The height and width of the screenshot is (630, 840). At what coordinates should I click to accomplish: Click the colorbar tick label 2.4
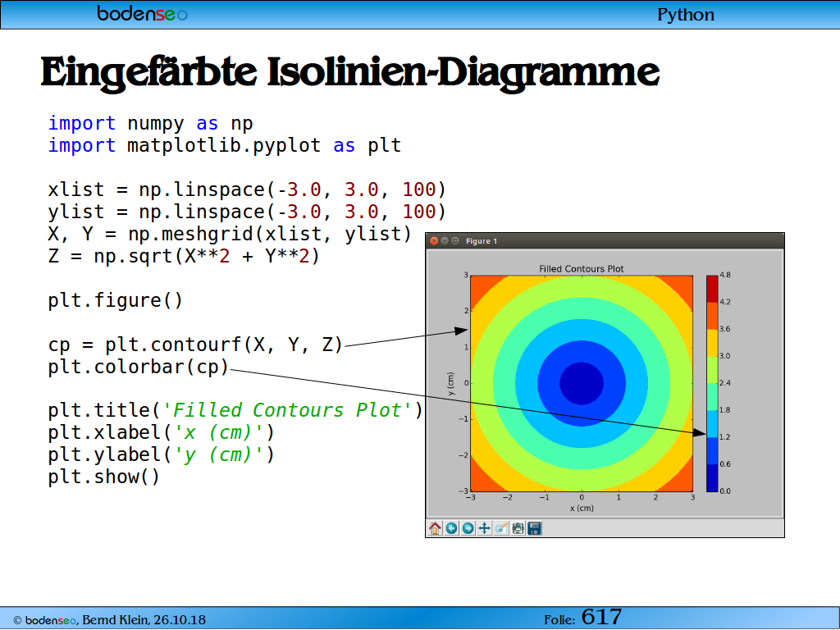(725, 383)
